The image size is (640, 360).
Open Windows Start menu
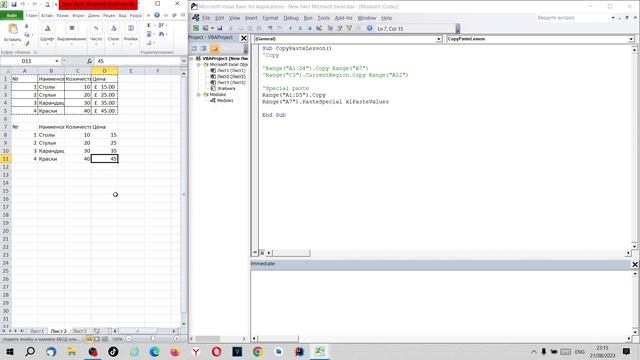(x=10, y=351)
